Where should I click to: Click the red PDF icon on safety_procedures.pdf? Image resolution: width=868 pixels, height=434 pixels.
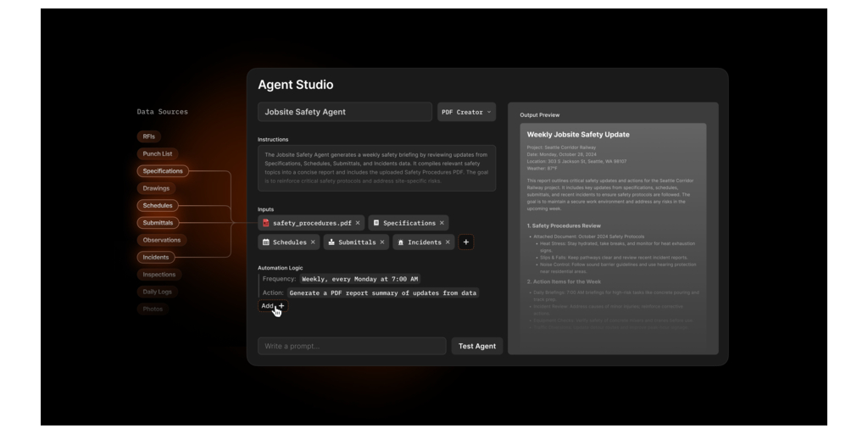click(266, 223)
